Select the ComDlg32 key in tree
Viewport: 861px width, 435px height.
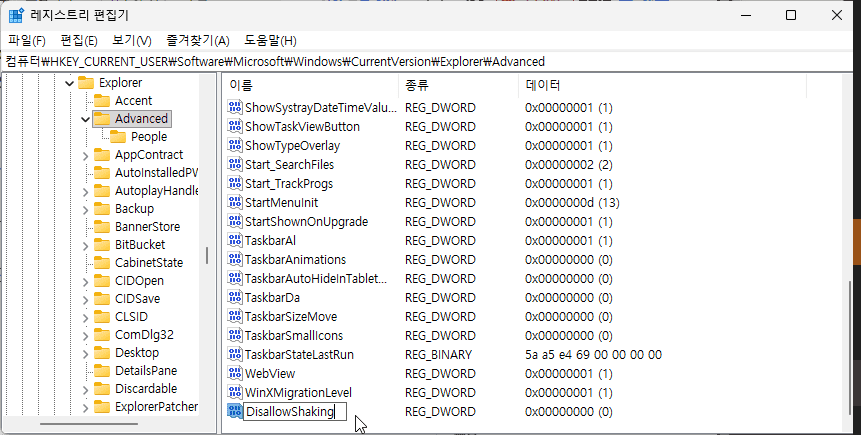144,334
